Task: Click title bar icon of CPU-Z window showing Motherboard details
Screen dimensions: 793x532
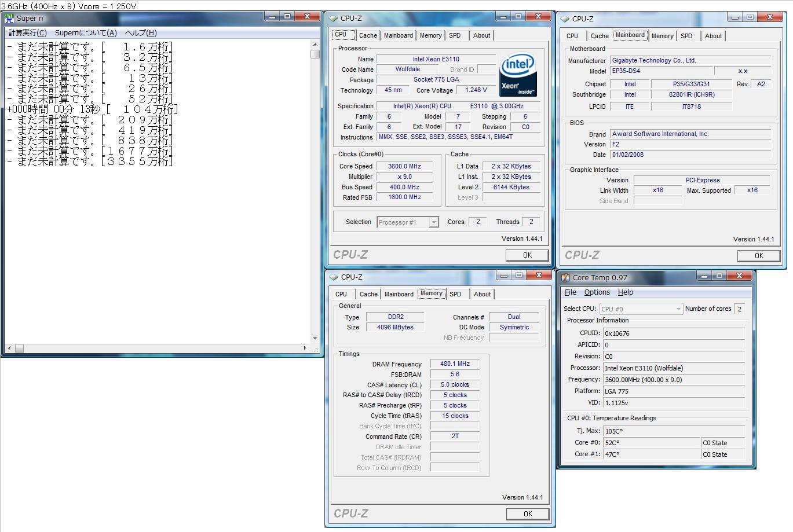Action: 565,19
